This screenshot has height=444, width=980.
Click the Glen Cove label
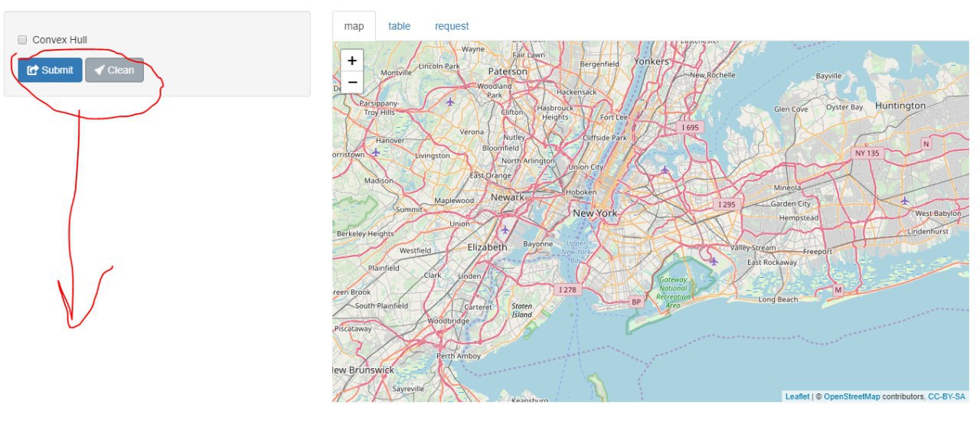click(x=791, y=109)
